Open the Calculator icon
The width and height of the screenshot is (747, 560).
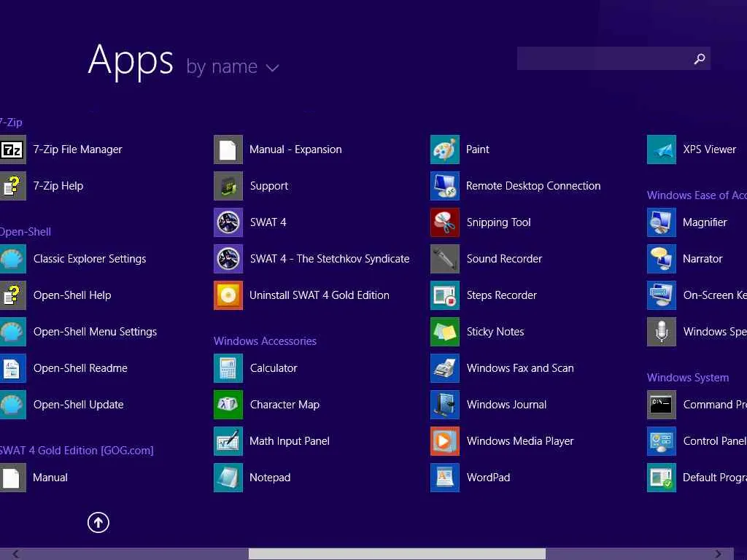[228, 368]
